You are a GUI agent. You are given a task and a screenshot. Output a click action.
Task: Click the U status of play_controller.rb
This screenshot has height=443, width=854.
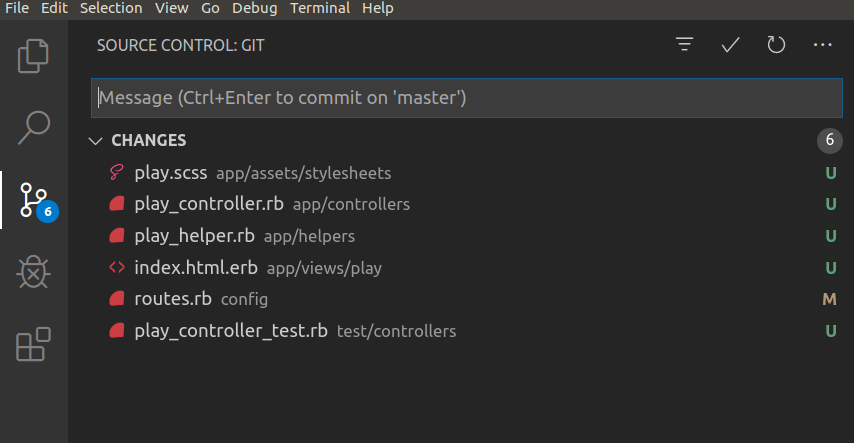831,204
